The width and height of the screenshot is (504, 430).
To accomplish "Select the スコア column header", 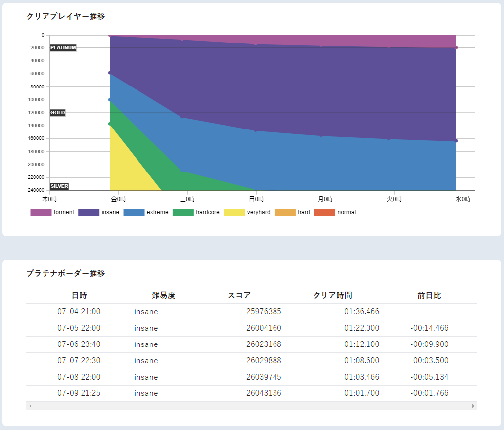I will click(239, 296).
